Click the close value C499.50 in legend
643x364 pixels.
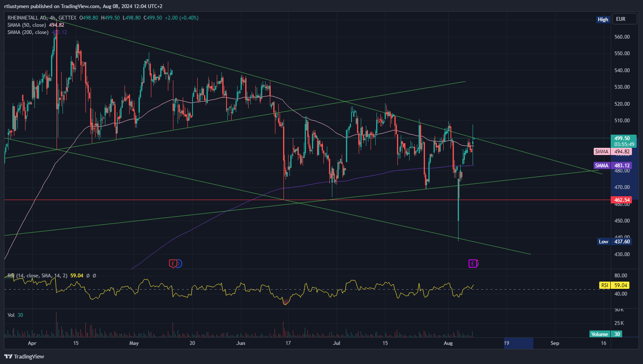153,18
